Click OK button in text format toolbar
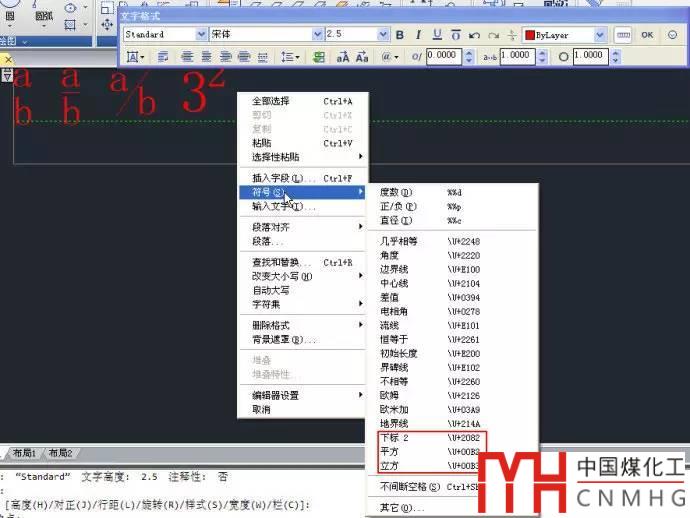 (x=647, y=35)
